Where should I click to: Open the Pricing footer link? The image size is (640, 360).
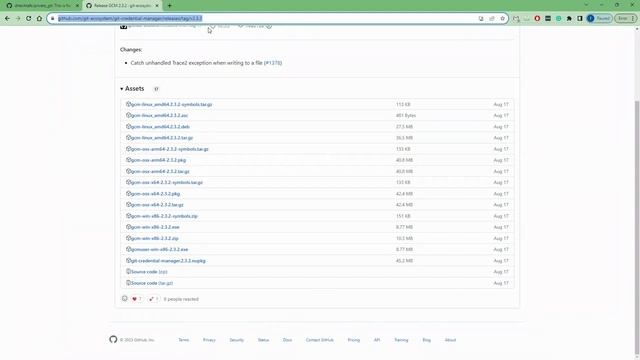[x=354, y=340]
